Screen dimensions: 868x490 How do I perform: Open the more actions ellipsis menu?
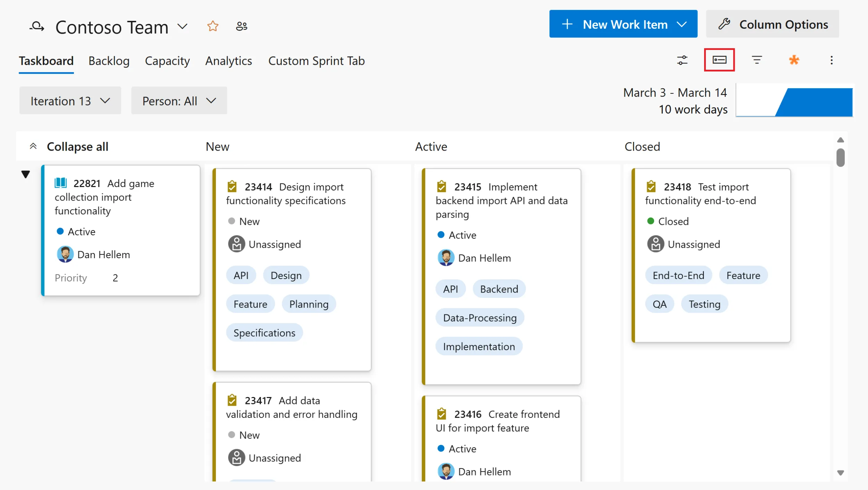point(832,60)
